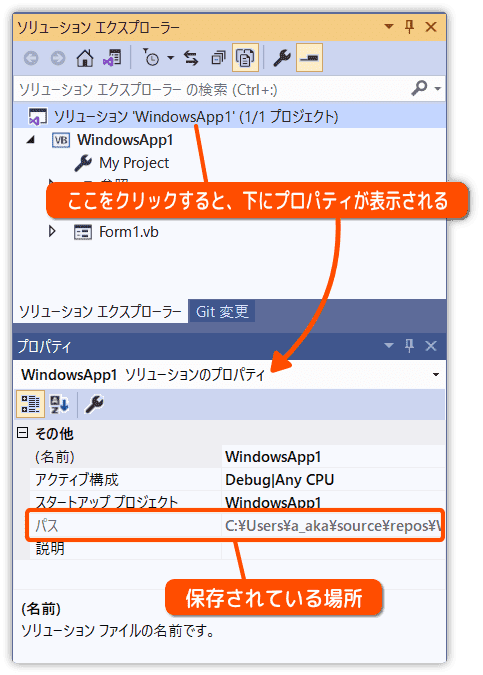The height and width of the screenshot is (675, 483).
Task: Select the My Project item
Action: point(134,163)
